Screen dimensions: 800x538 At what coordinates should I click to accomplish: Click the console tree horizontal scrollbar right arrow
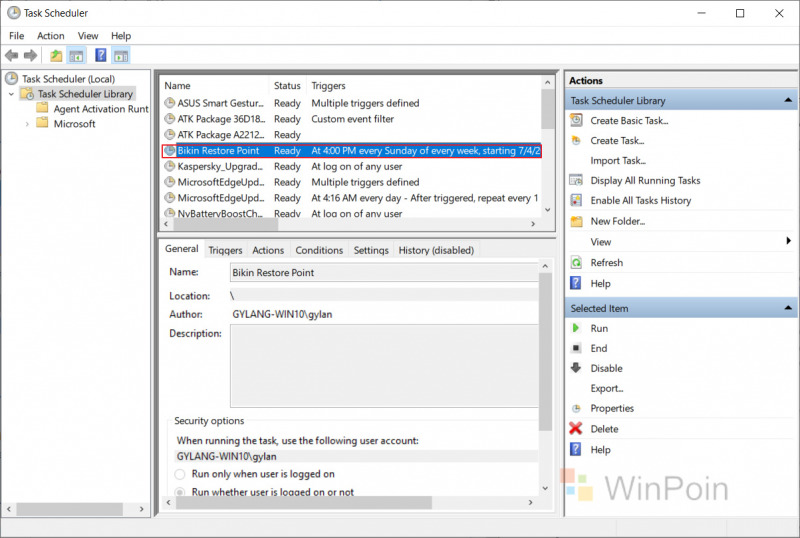pos(141,509)
